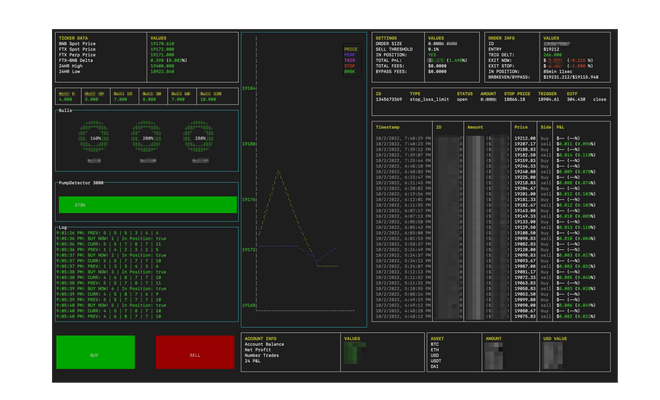This screenshot has height=400, width=660.
Task: Click the trigger value 18904.61
Action: 548,99
